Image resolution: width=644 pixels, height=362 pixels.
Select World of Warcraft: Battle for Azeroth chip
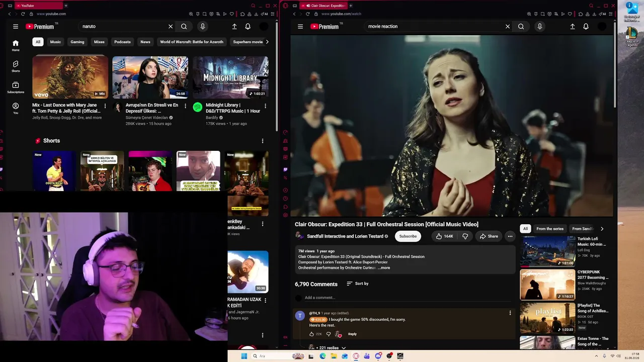192,42
